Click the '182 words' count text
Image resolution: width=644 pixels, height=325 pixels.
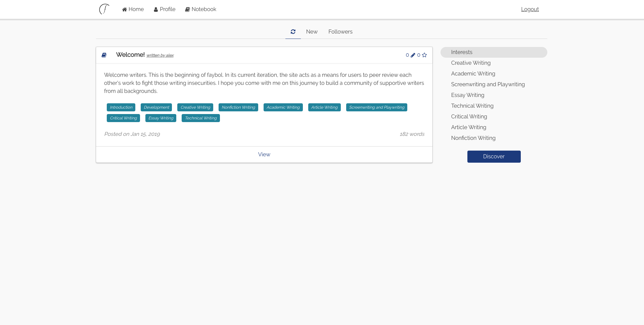point(412,134)
